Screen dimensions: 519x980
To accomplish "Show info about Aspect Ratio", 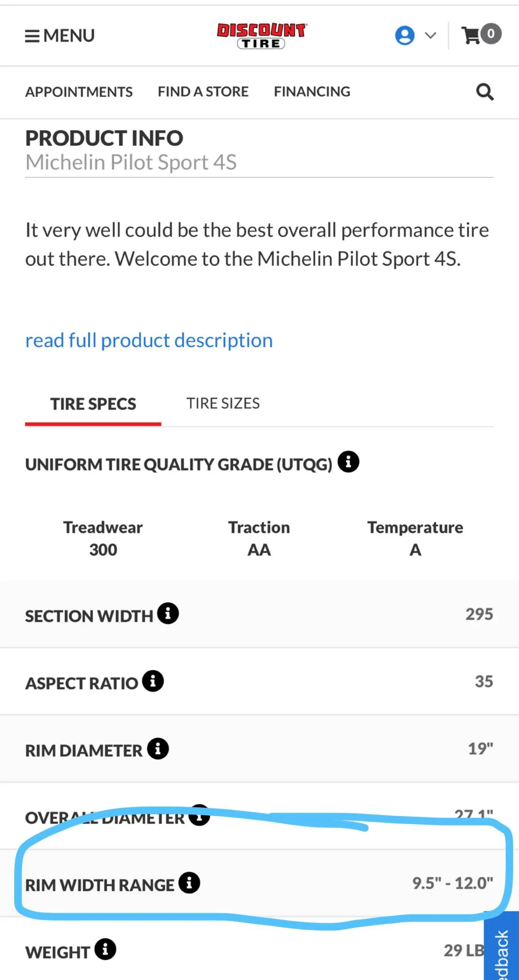I will click(153, 681).
